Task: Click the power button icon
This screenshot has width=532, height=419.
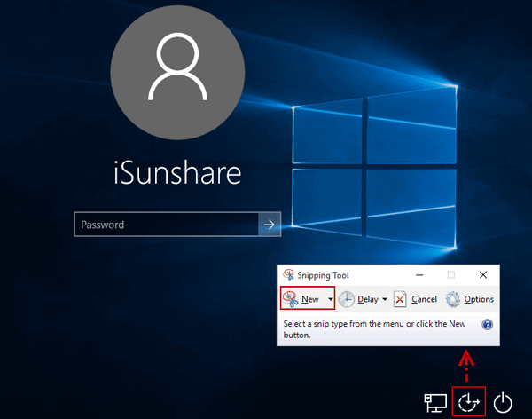Action: click(503, 402)
